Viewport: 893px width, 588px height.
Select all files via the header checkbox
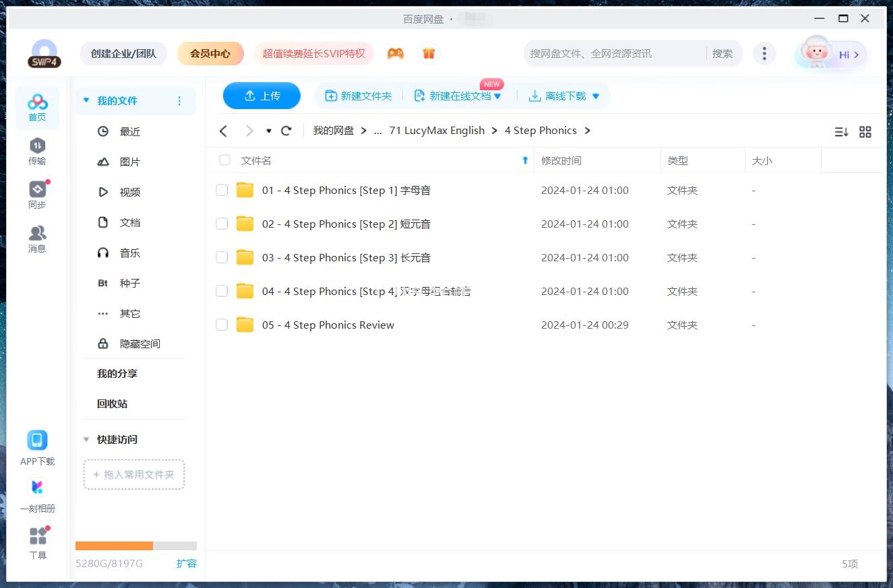click(224, 160)
